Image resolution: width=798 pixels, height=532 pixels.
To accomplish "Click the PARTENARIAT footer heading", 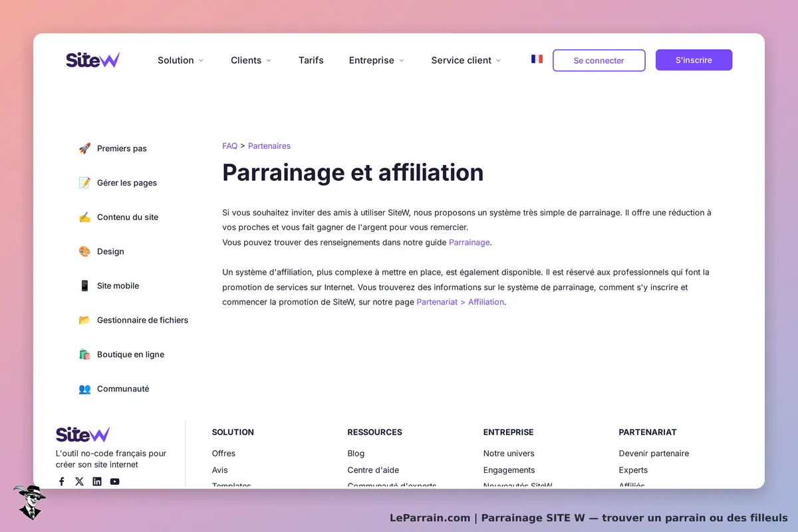I will click(x=648, y=432).
